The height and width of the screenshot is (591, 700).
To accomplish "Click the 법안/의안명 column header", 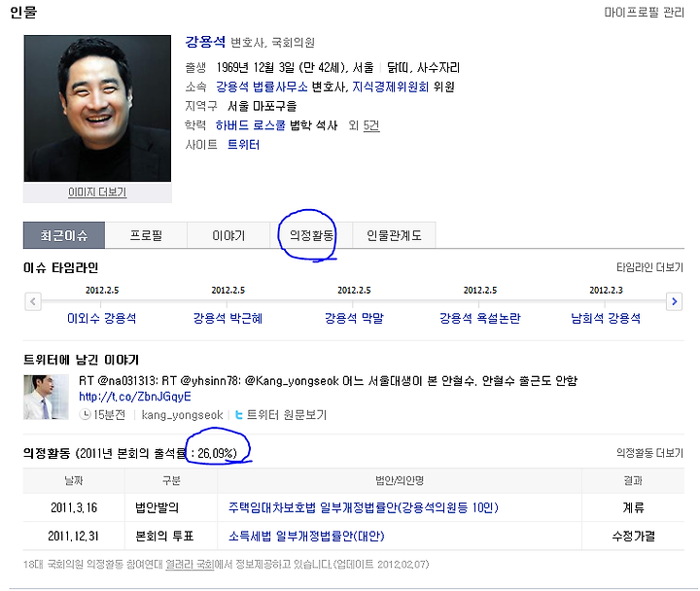I will [x=400, y=481].
